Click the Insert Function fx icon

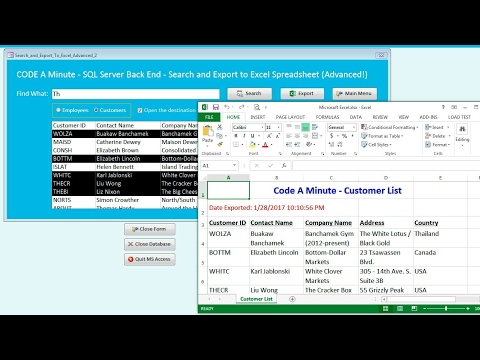[x=284, y=165]
